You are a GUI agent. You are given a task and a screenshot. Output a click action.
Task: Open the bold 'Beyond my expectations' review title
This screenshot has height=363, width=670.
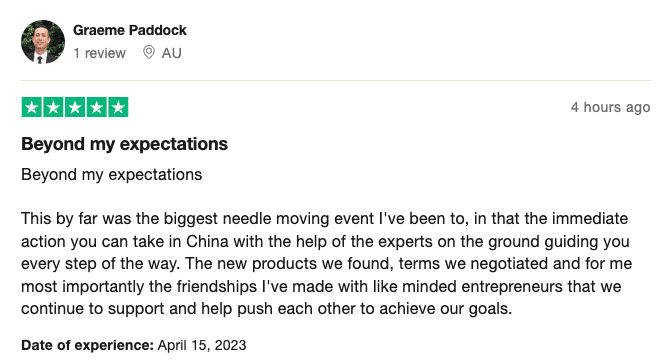124,144
